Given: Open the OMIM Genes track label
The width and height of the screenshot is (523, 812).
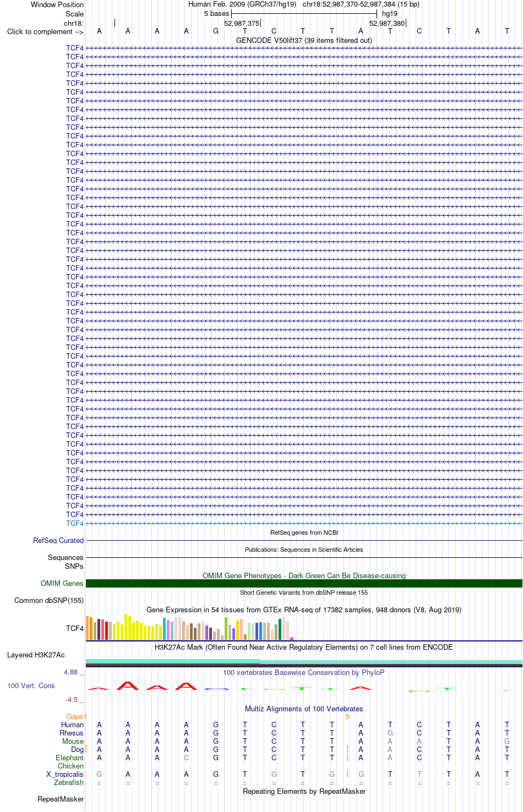Looking at the screenshot, I should pos(62,583).
